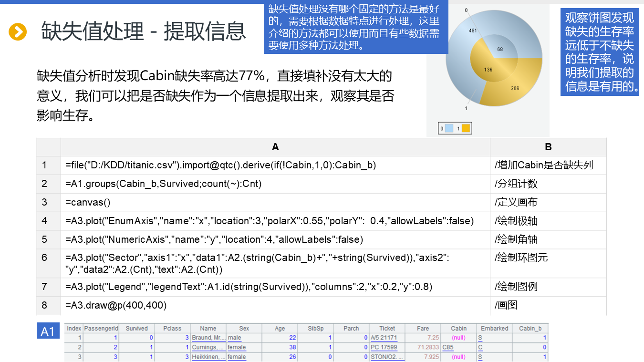
Task: Click the cell plotting "EnumAxis"
Action: (275, 221)
